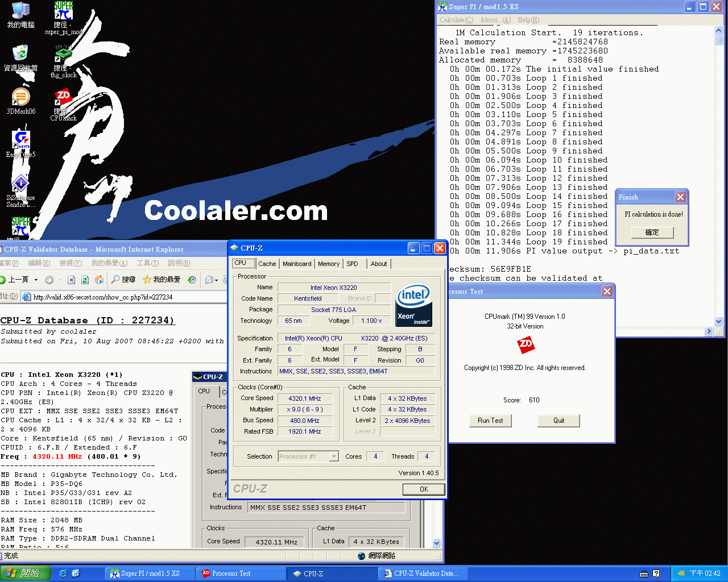Click the Mail envelope icon in Internet Explorer
728x582 pixels.
point(209,280)
